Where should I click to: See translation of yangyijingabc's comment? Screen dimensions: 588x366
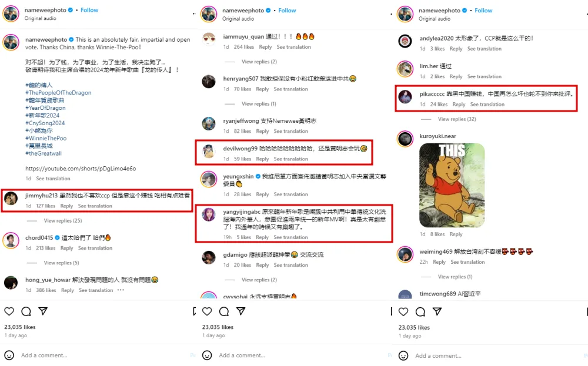[x=290, y=237]
